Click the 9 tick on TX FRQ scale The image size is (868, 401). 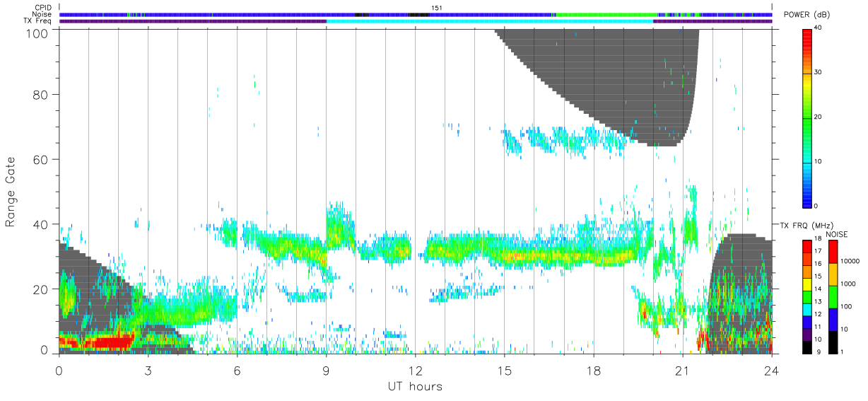click(819, 351)
